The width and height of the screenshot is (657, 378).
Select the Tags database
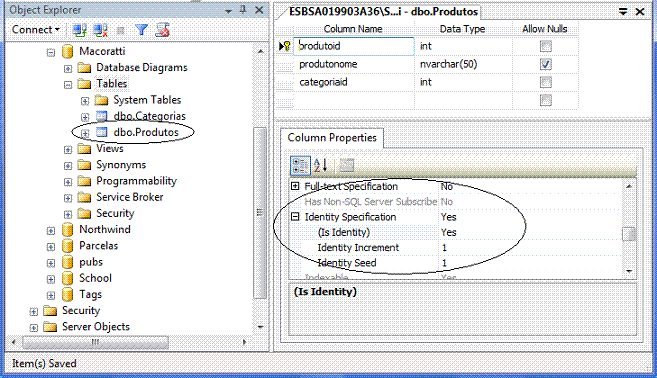pyautogui.click(x=91, y=295)
